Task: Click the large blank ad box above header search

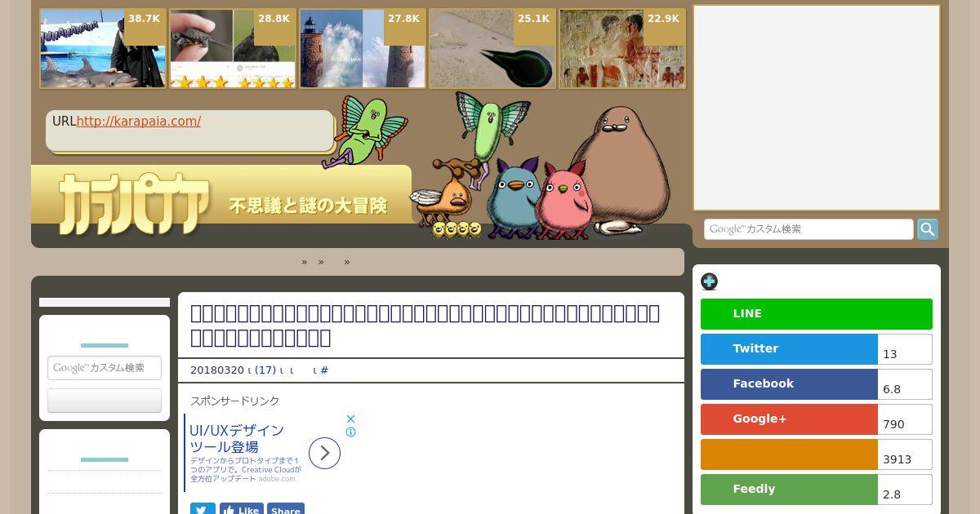Action: (817, 109)
